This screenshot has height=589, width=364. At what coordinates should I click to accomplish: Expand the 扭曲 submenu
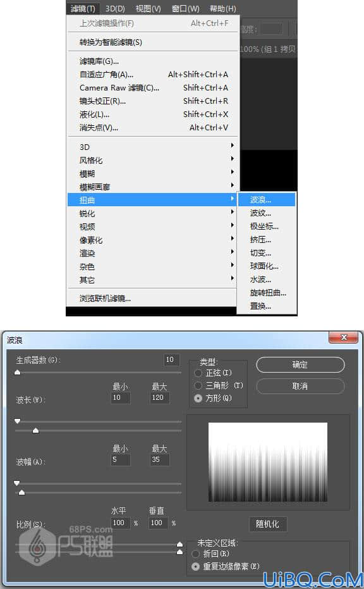(x=153, y=200)
